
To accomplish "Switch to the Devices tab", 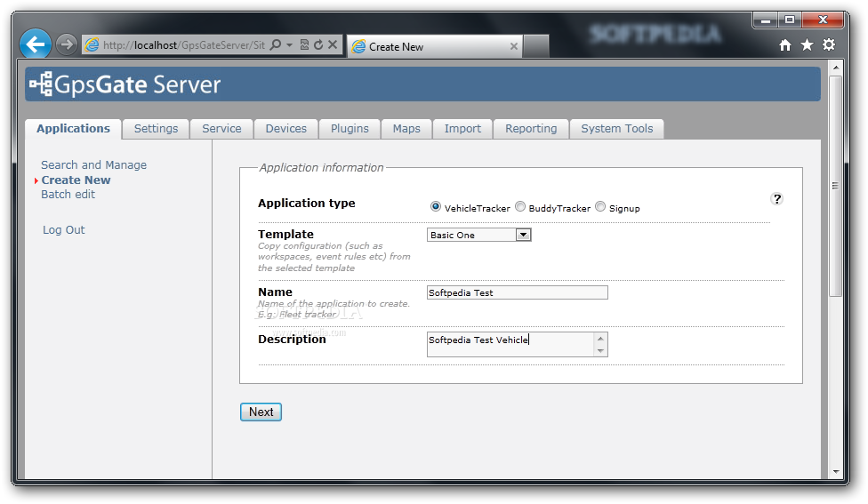I will pos(285,129).
